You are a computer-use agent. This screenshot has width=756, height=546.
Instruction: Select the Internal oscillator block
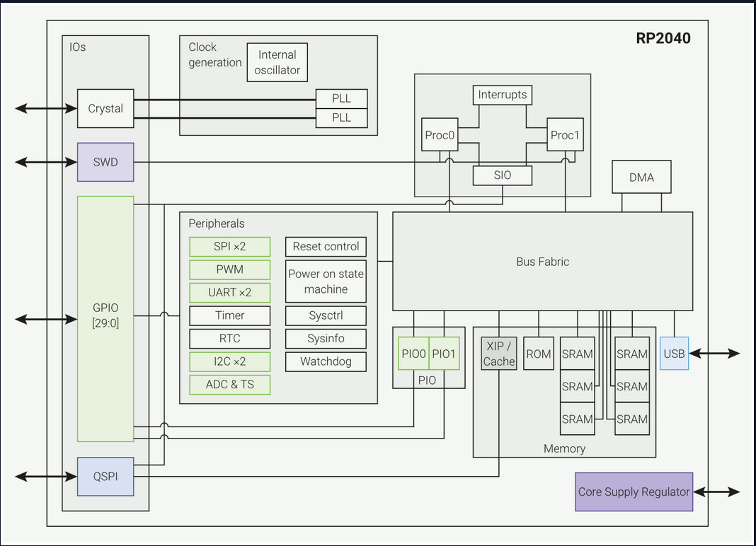click(x=277, y=62)
